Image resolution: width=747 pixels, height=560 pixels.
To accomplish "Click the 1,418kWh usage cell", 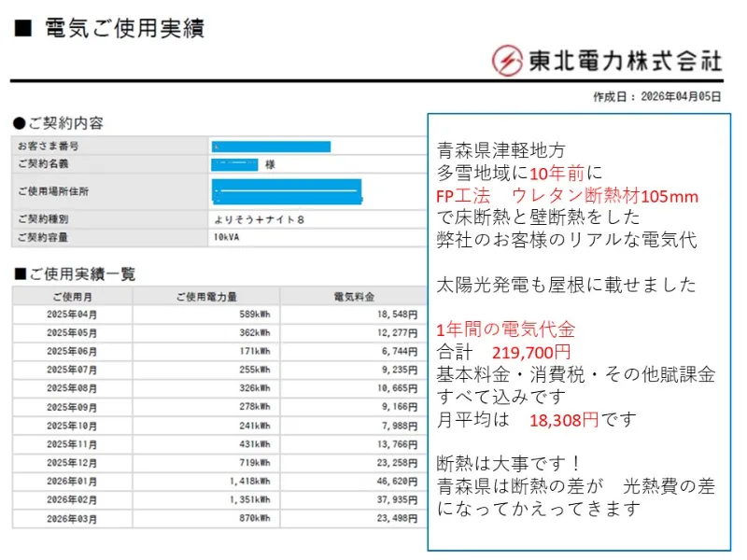I will coord(247,482).
